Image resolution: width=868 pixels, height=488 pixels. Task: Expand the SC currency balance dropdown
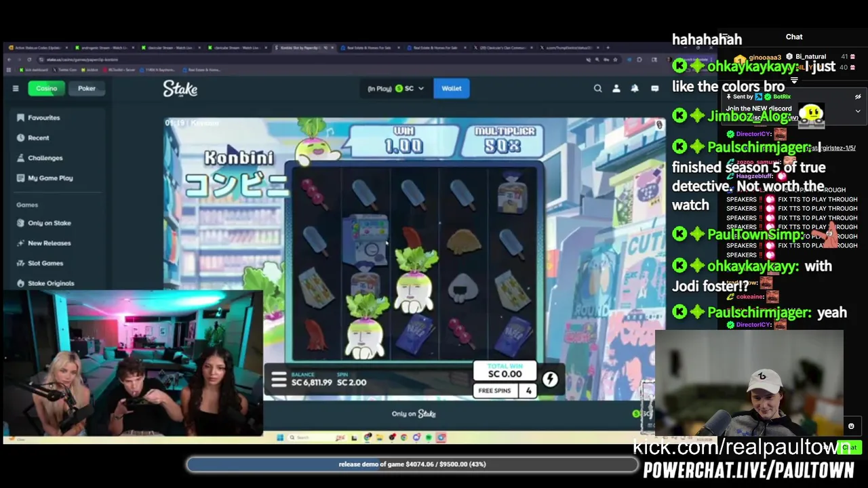pyautogui.click(x=396, y=88)
